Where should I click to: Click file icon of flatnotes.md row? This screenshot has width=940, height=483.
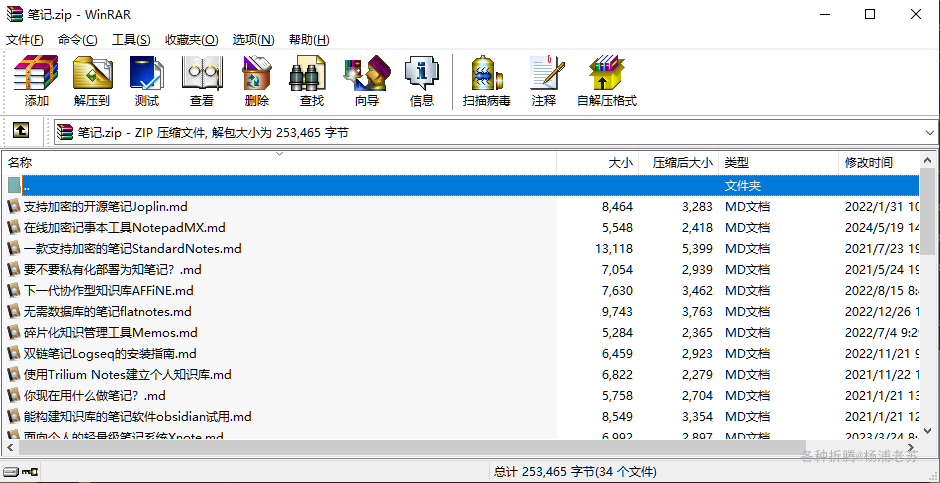[x=14, y=312]
